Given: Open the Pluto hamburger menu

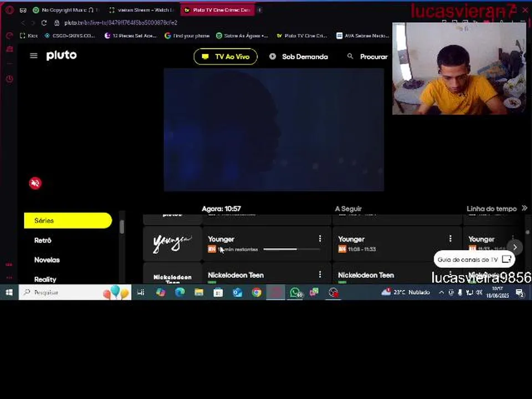Looking at the screenshot, I should (34, 55).
